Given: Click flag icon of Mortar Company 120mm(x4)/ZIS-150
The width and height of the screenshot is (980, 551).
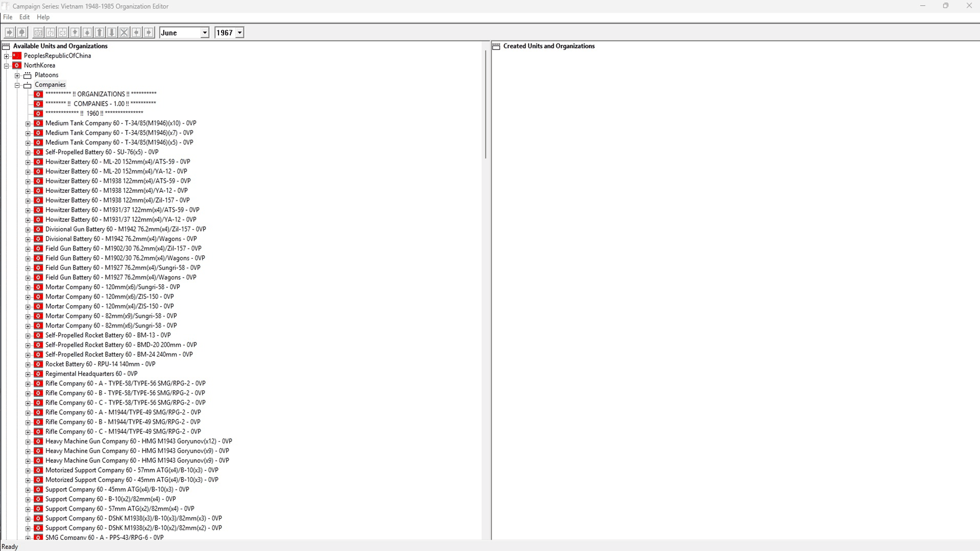Looking at the screenshot, I should click(x=38, y=307).
